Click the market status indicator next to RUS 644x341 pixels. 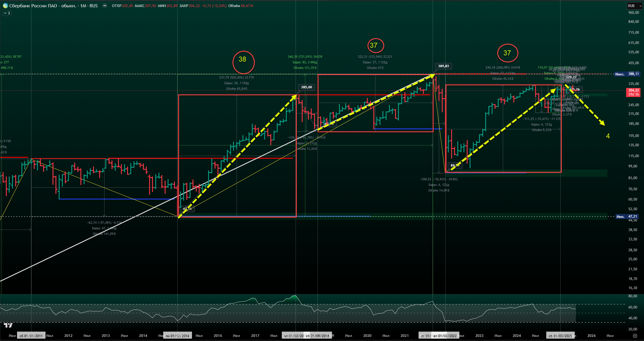(105, 6)
